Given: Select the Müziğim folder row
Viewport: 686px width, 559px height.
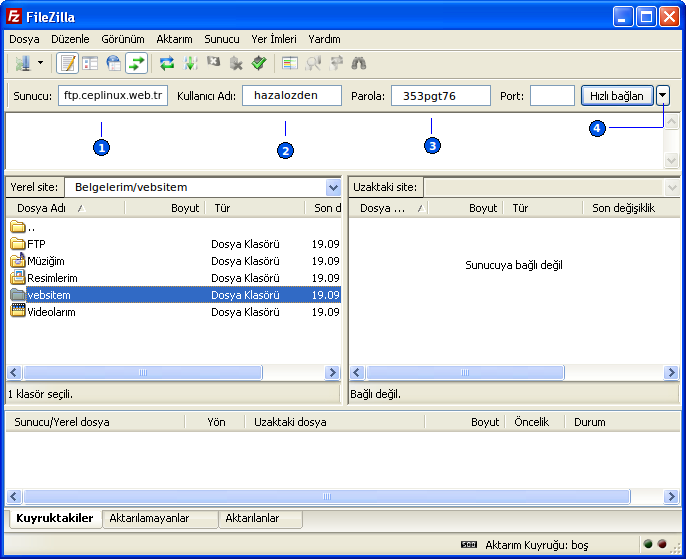Looking at the screenshot, I should (174, 261).
